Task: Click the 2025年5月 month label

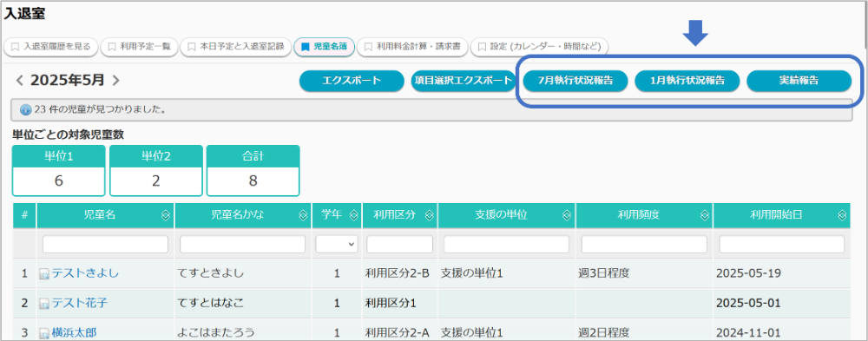Action: tap(68, 81)
